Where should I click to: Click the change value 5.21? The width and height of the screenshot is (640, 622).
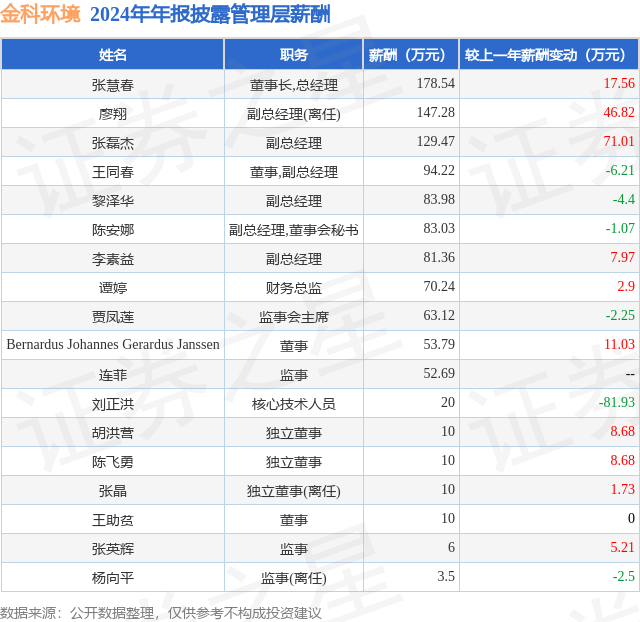[622, 547]
